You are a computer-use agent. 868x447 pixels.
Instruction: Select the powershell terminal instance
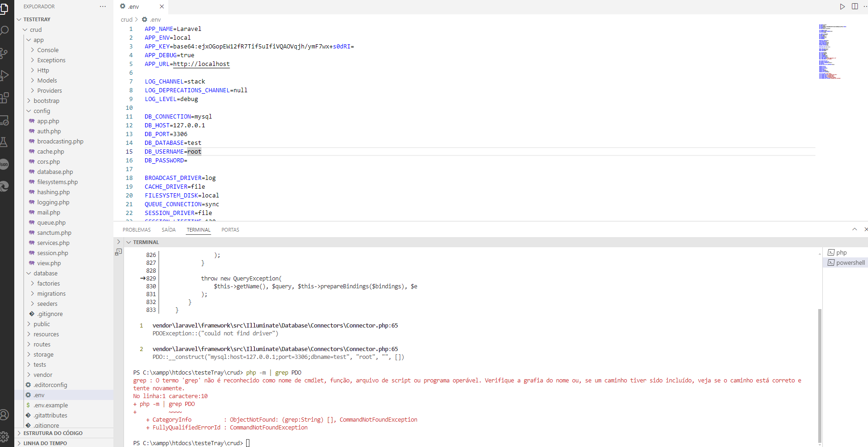point(845,262)
